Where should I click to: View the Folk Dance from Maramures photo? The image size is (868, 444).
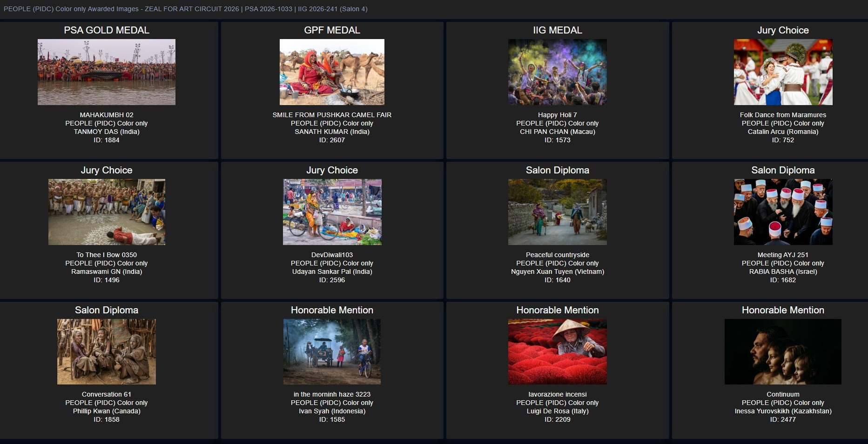pos(783,72)
